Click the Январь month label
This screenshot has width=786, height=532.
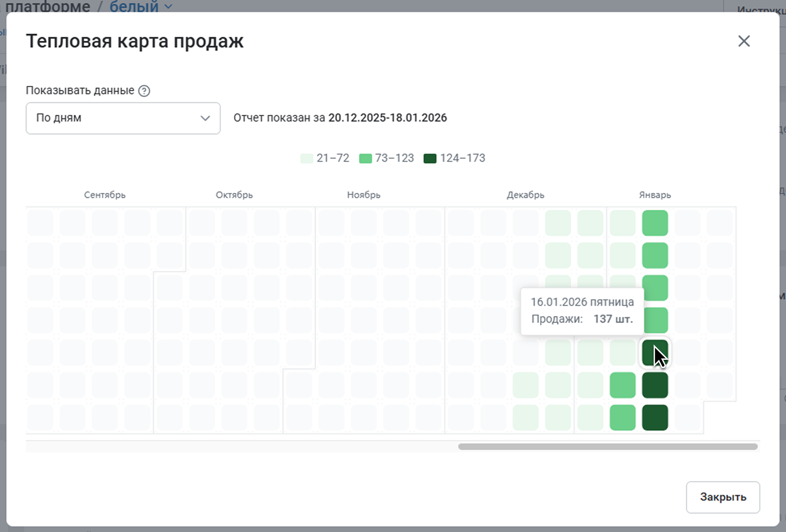(655, 195)
